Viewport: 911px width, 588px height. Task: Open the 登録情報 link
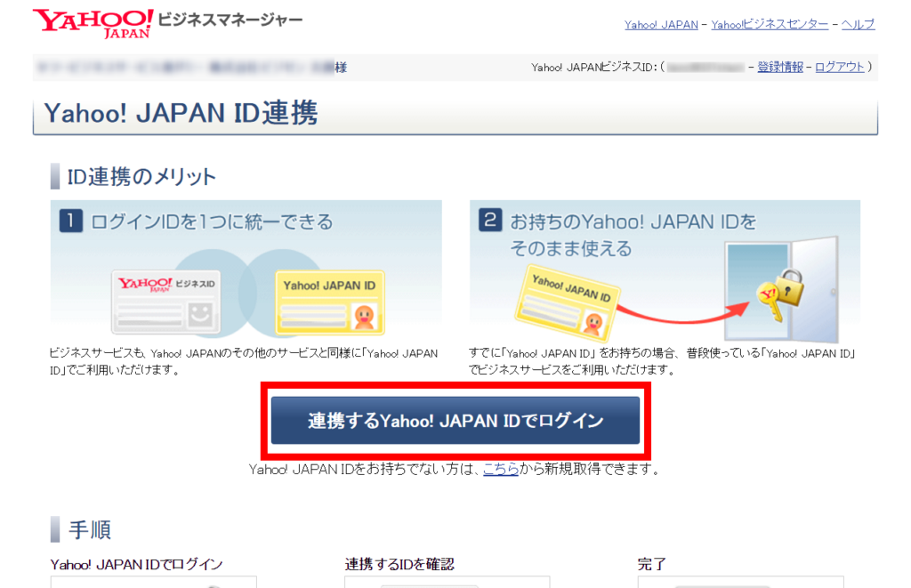click(x=780, y=67)
